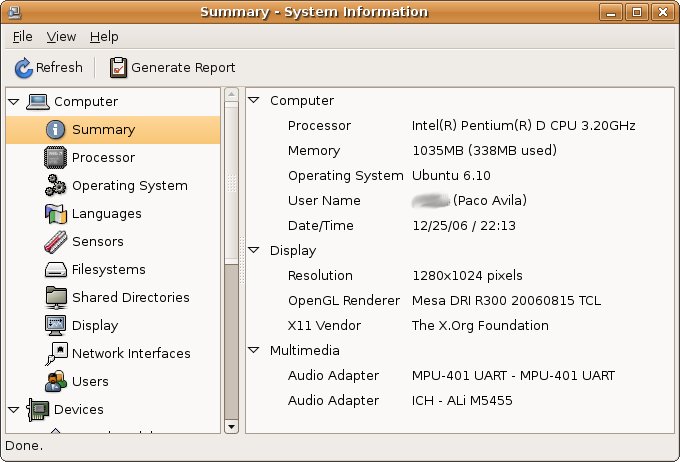Collapse the Multimedia section in summary
The height and width of the screenshot is (462, 680).
pos(253,351)
